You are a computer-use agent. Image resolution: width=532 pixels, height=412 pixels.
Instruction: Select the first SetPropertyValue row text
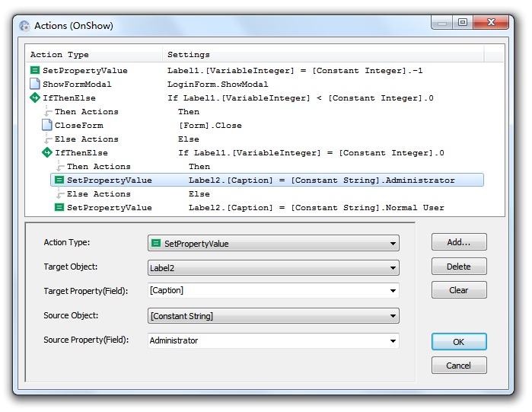(x=85, y=71)
